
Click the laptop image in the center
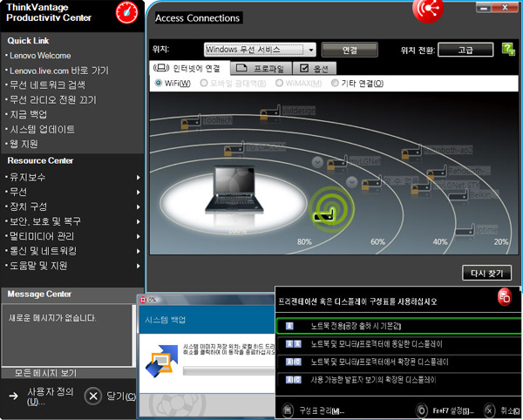point(234,190)
